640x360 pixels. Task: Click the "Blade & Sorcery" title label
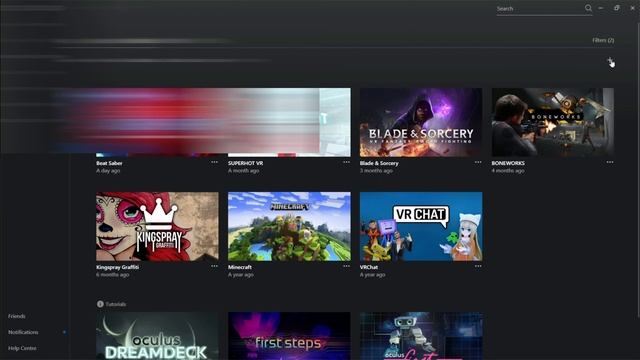(379, 163)
